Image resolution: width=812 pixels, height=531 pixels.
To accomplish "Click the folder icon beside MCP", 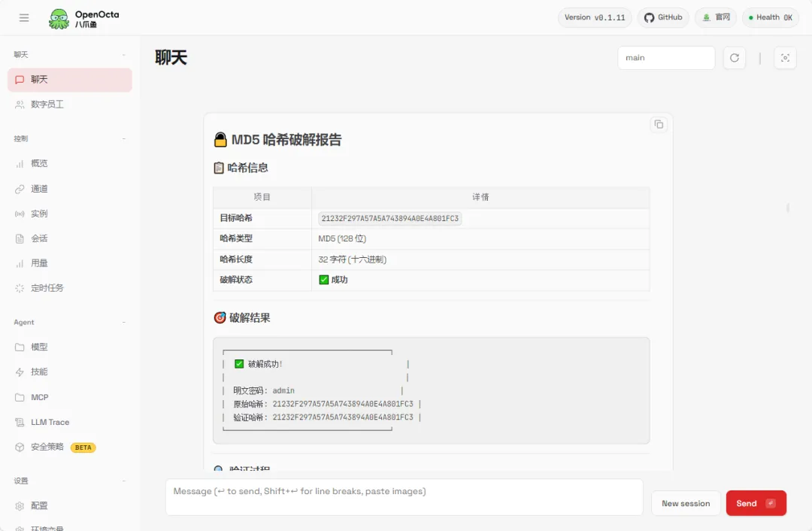I will (20, 397).
